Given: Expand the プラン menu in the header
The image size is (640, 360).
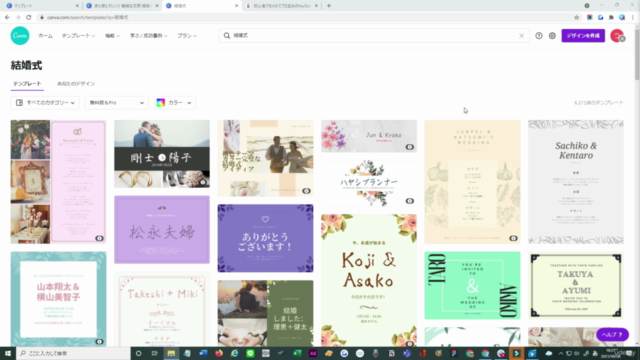Looking at the screenshot, I should (187, 36).
